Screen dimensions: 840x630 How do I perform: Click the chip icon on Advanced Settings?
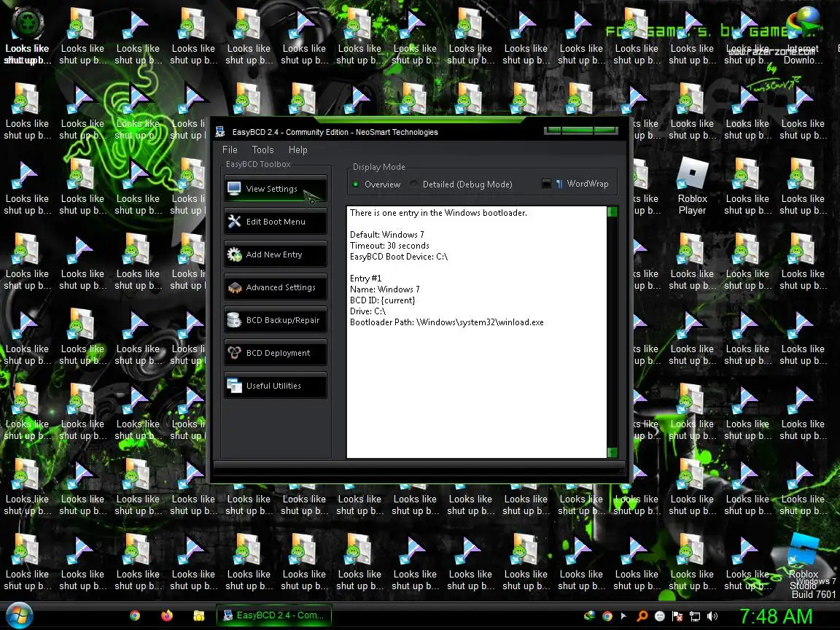point(234,288)
